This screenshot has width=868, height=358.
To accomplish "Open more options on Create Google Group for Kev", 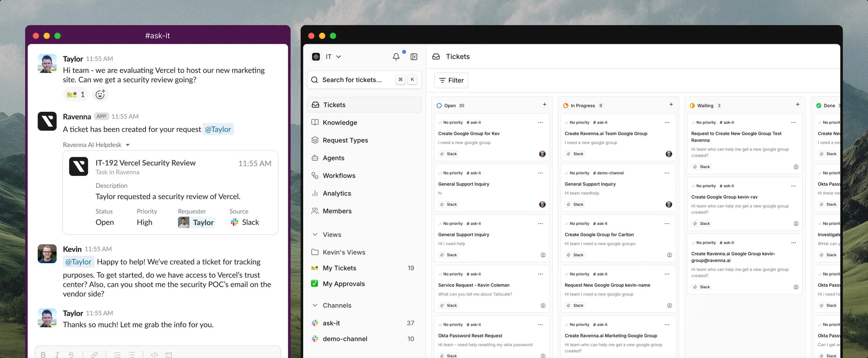I will (540, 122).
